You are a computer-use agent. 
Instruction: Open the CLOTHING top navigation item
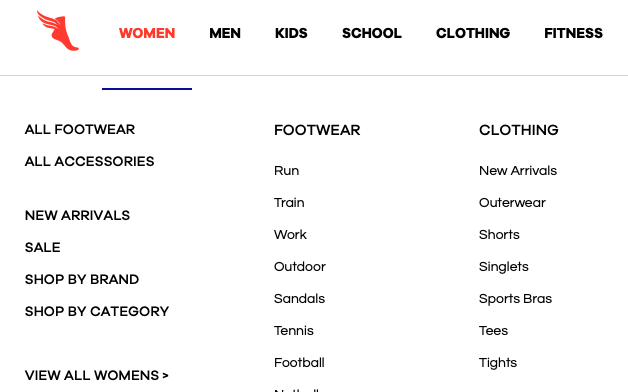tap(473, 33)
